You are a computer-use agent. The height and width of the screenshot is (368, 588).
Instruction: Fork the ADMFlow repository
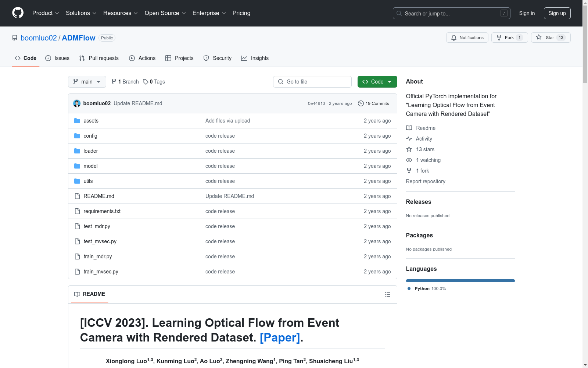point(509,38)
